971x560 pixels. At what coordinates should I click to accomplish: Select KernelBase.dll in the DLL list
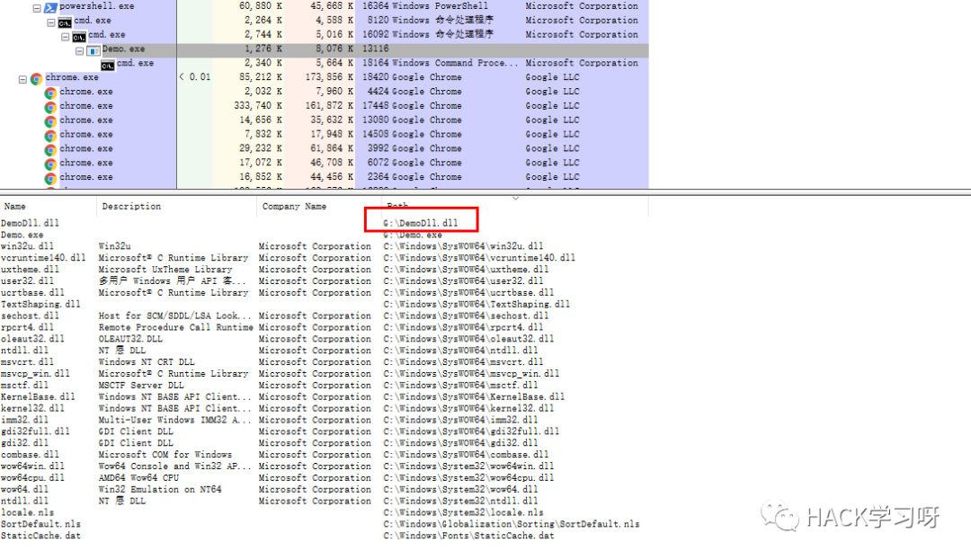click(x=38, y=397)
